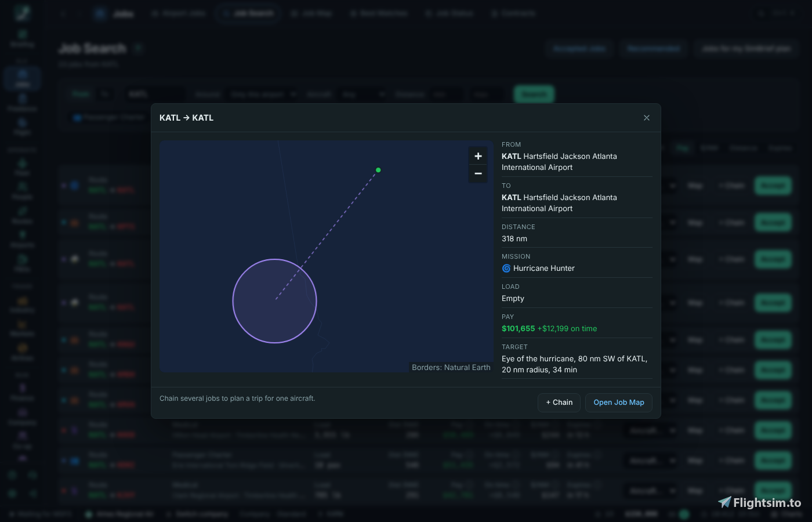Screen dimensions: 812x522
Task: Open Job Map for this route
Action: (x=619, y=403)
